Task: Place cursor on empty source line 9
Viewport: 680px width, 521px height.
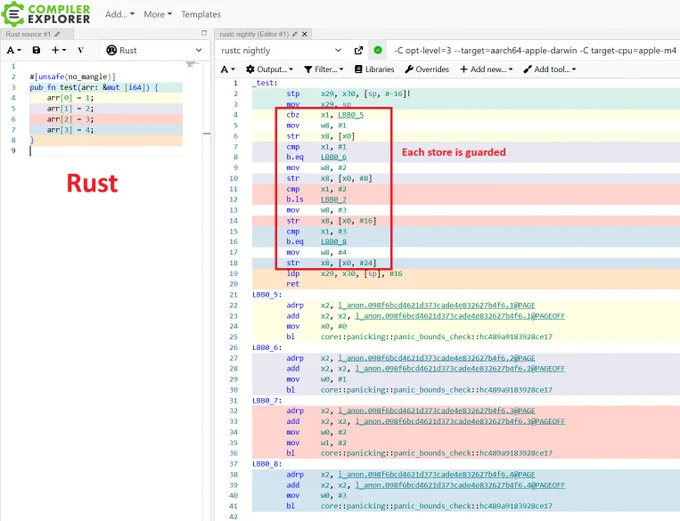Action: 106,151
